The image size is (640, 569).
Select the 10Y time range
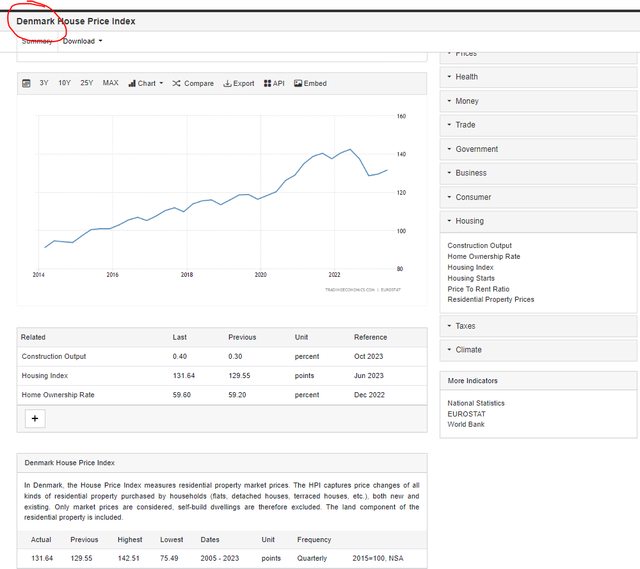click(64, 84)
